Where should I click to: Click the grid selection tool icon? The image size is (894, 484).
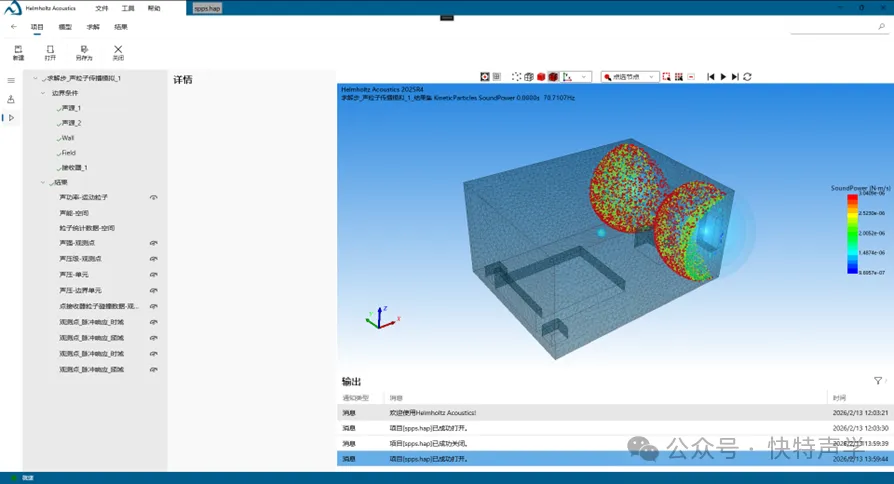click(678, 76)
